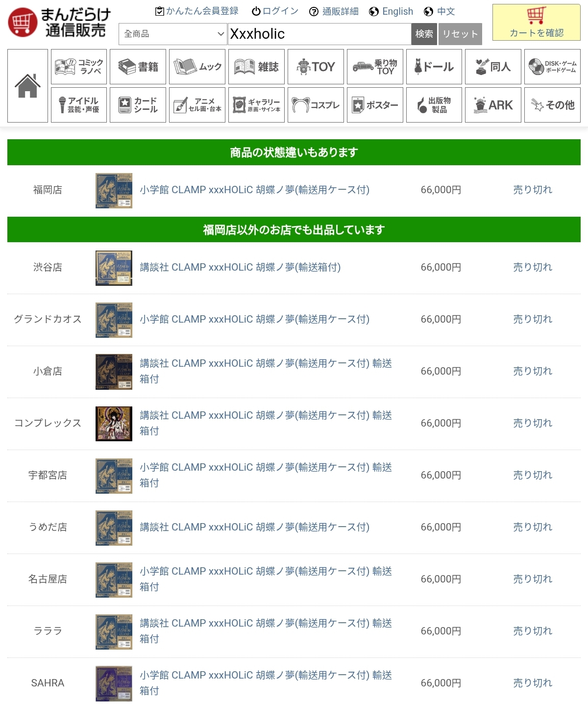Click コンプレックス item thumbnail
588x707 pixels.
click(114, 424)
